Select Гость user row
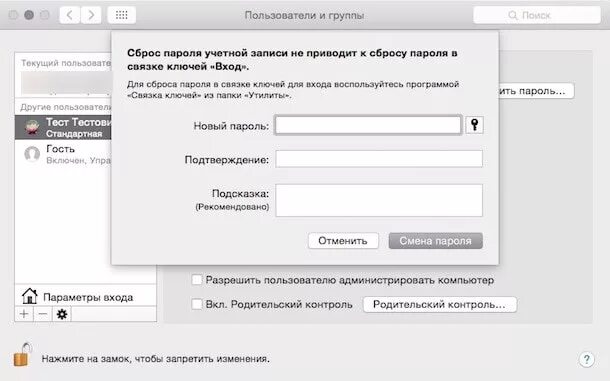 coord(63,154)
